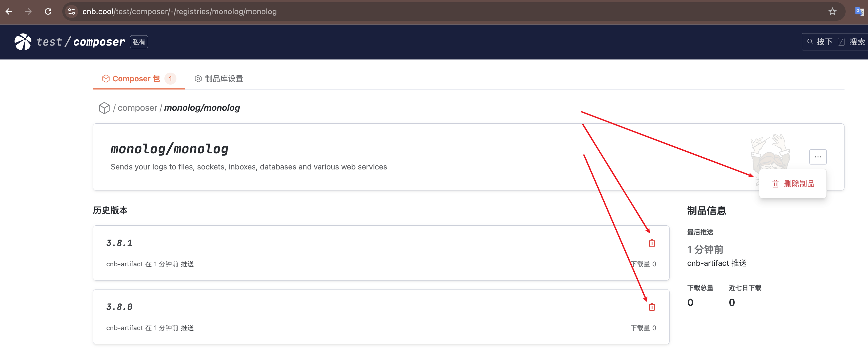Bookmark page with star icon
Viewport: 868px width, 364px height.
[832, 11]
